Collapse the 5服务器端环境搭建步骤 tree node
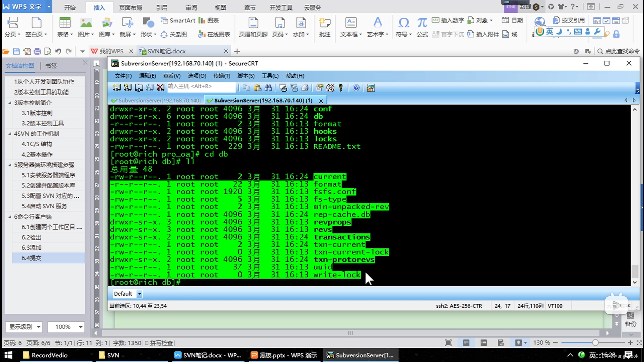 click(10, 165)
